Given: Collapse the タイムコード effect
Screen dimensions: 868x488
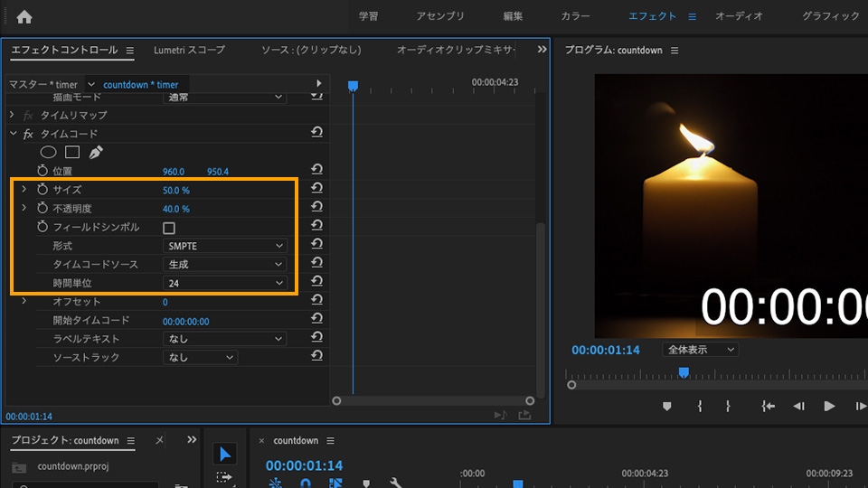Looking at the screenshot, I should 14,134.
